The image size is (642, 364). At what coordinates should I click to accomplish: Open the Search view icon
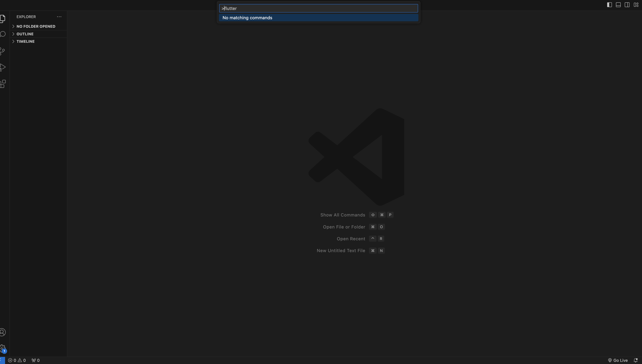[3, 34]
